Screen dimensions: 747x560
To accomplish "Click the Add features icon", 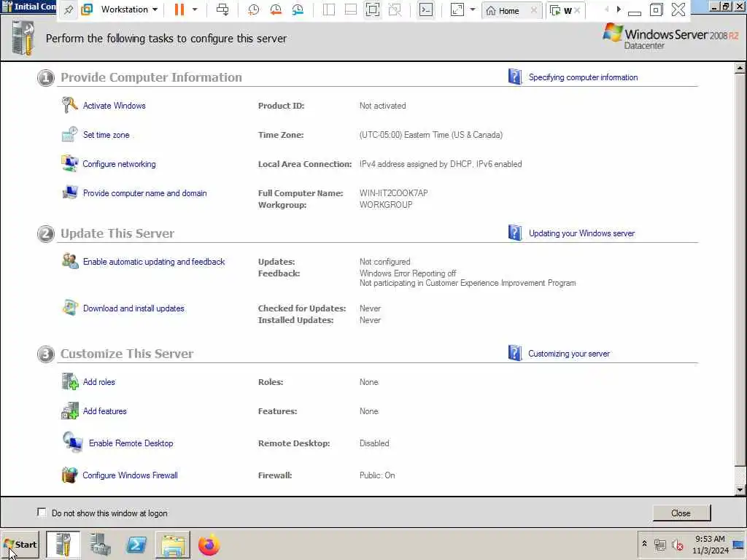I will pos(70,411).
